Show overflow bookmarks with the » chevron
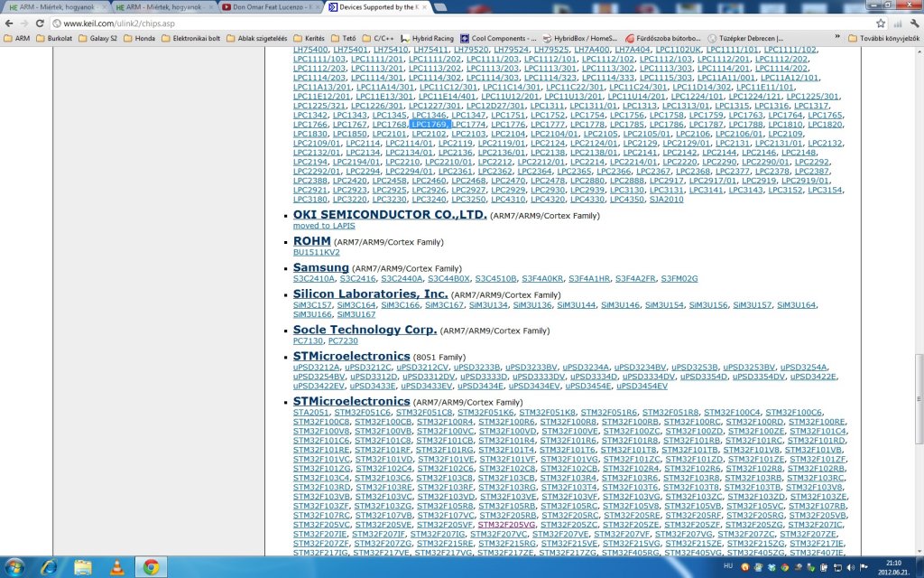The image size is (924, 578). [837, 38]
